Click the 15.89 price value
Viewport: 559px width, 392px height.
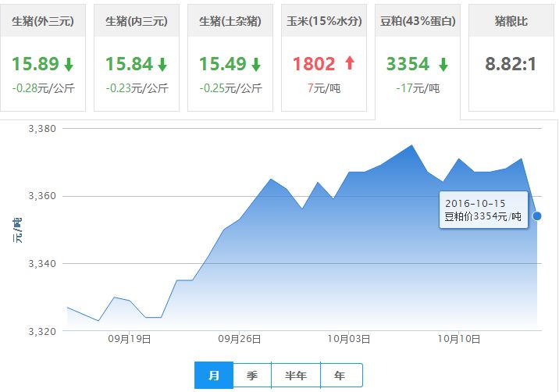(x=35, y=64)
